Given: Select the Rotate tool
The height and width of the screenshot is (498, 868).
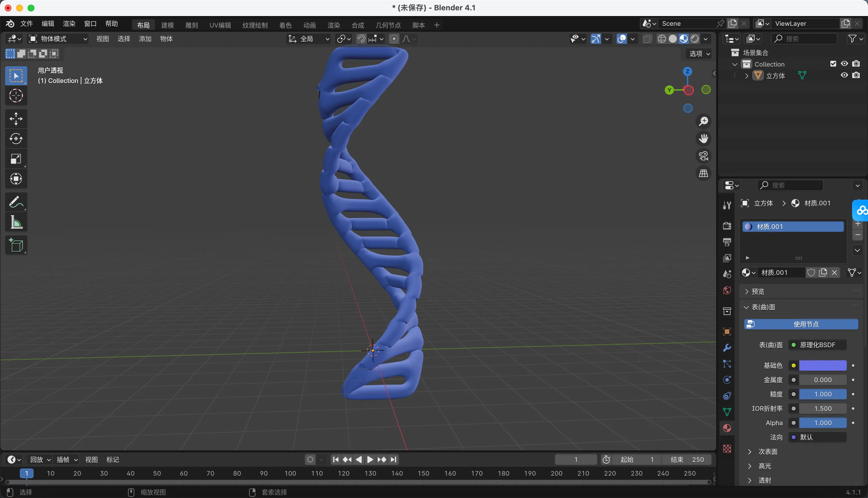Looking at the screenshot, I should point(16,139).
